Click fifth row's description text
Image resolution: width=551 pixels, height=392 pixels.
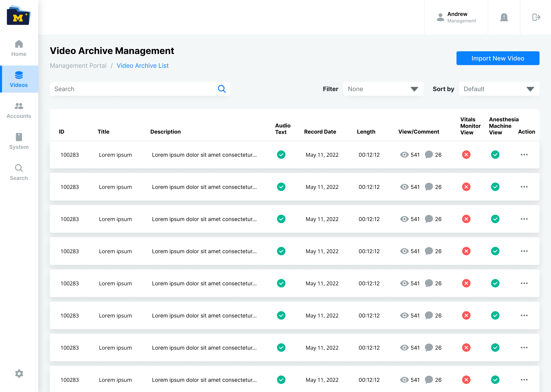(204, 283)
